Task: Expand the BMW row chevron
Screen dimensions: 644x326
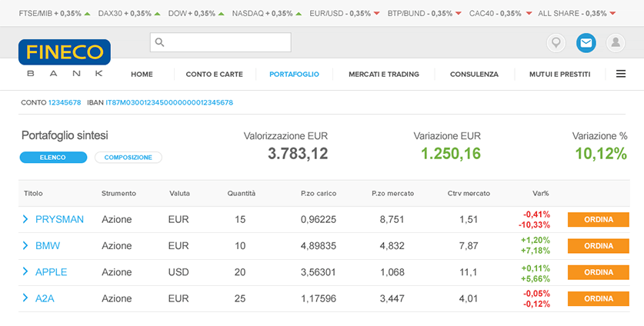Action: [x=25, y=245]
